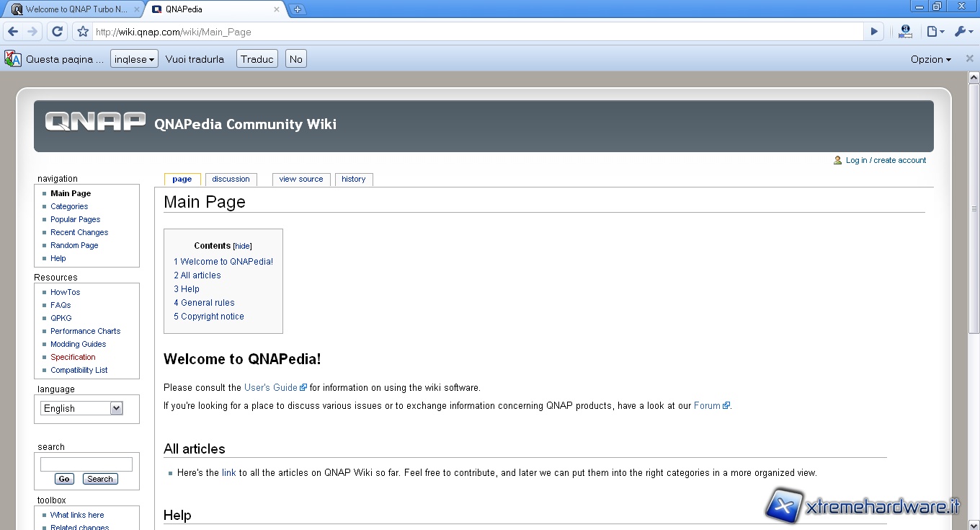
Task: Click Log in / create account link
Action: (x=886, y=160)
